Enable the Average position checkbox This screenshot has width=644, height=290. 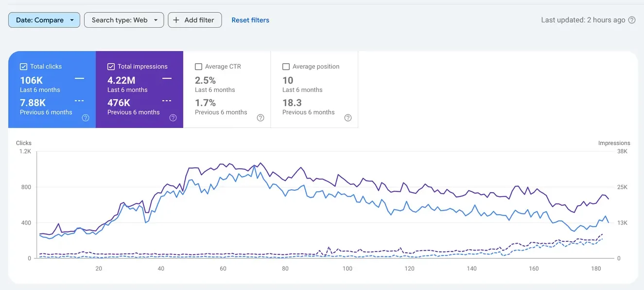pos(286,67)
